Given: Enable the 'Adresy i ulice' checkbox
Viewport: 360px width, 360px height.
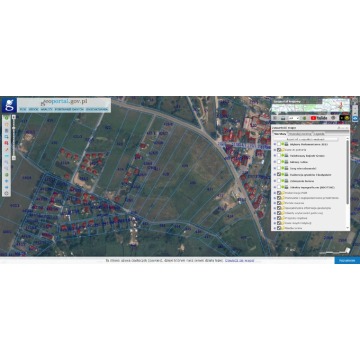Looking at the screenshot, I should click(279, 162).
